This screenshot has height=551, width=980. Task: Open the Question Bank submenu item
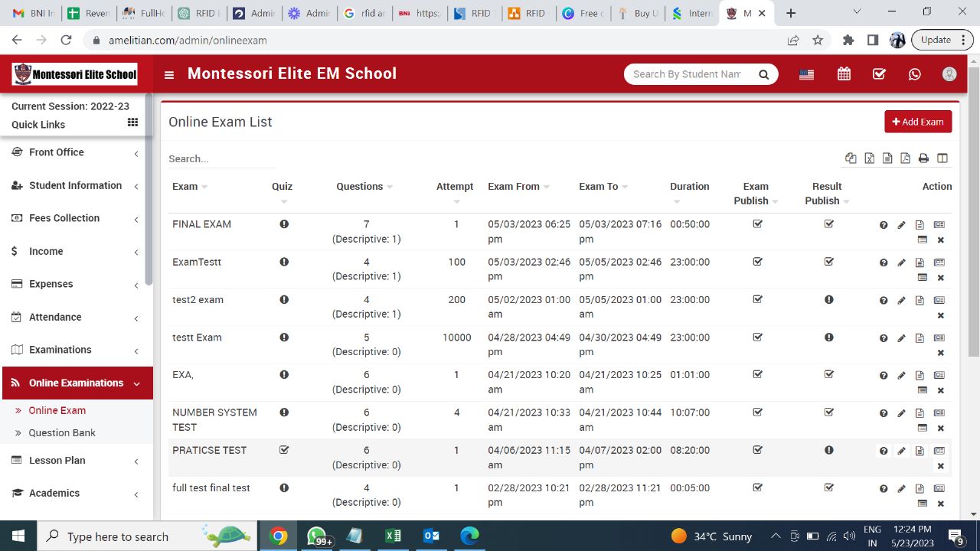click(62, 433)
